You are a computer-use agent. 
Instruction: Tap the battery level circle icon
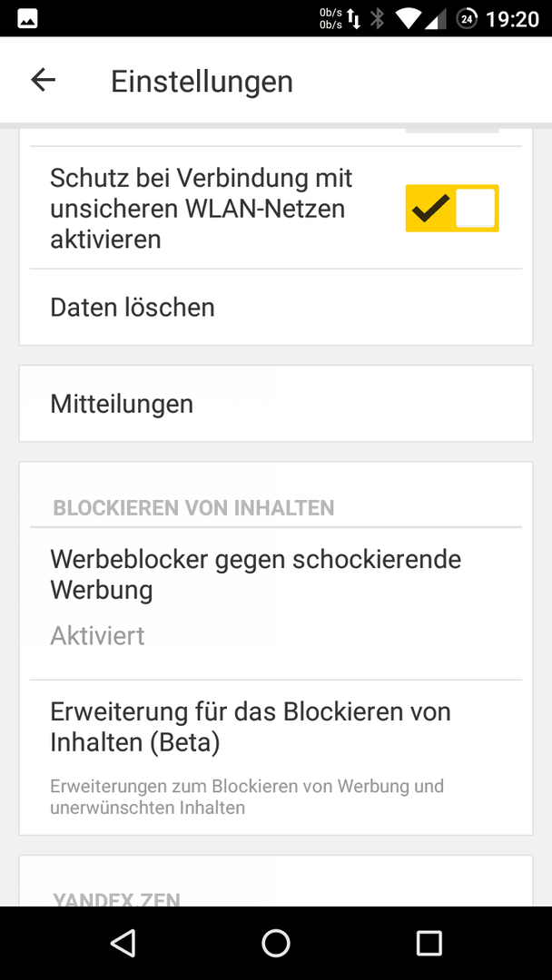[x=467, y=19]
